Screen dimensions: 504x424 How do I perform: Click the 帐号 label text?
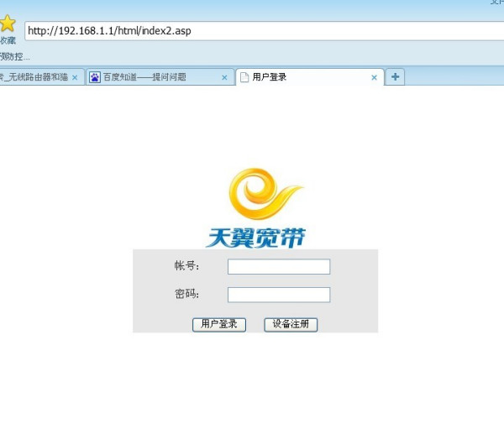pyautogui.click(x=186, y=265)
